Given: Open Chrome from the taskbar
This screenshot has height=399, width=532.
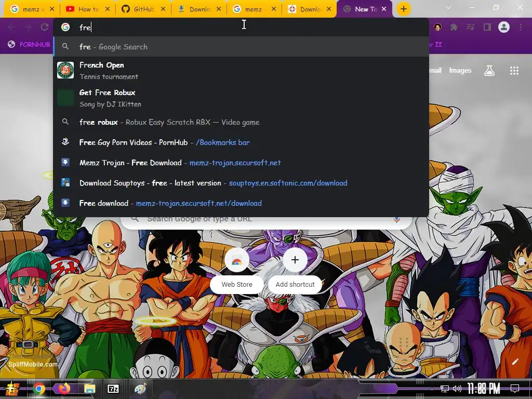Looking at the screenshot, I should click(39, 389).
